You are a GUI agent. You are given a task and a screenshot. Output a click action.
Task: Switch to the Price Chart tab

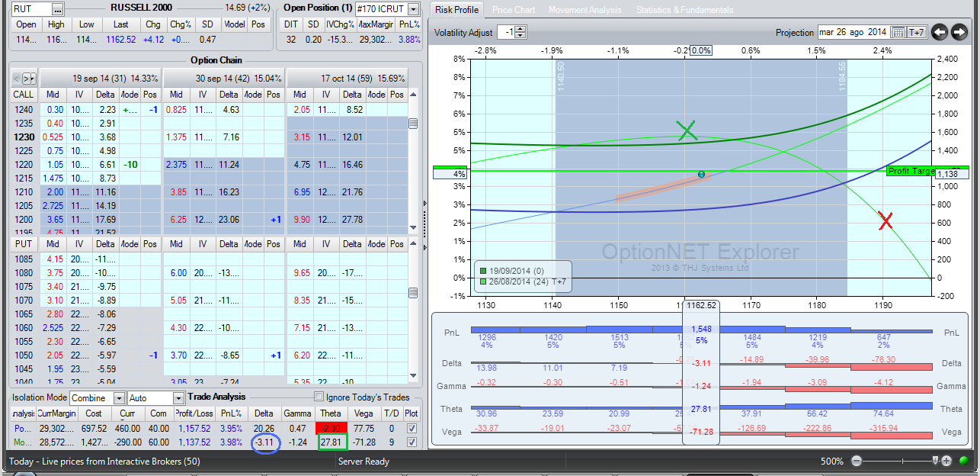click(x=513, y=10)
